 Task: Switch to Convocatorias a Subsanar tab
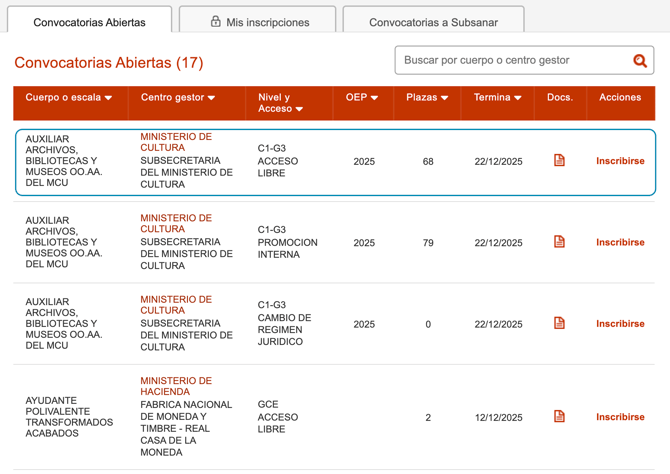(433, 22)
